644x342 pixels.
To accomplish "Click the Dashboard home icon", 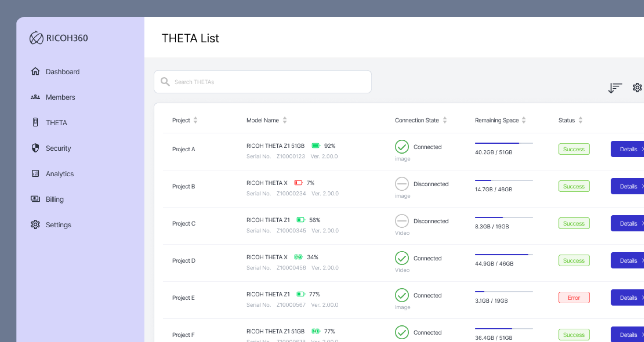I will coord(35,71).
